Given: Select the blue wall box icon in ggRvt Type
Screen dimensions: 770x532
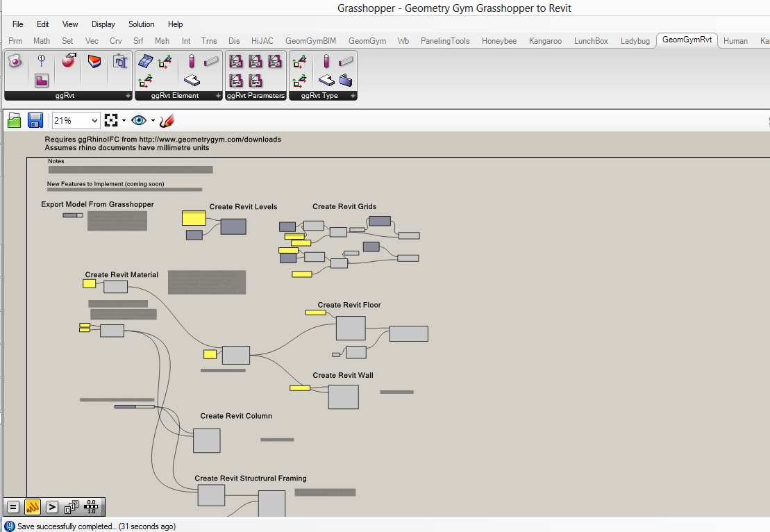Looking at the screenshot, I should click(x=346, y=80).
